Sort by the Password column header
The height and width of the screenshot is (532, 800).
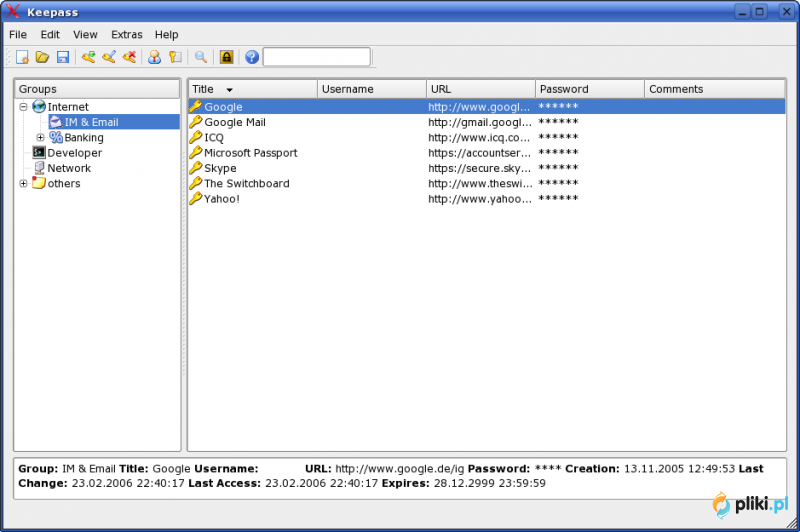590,89
